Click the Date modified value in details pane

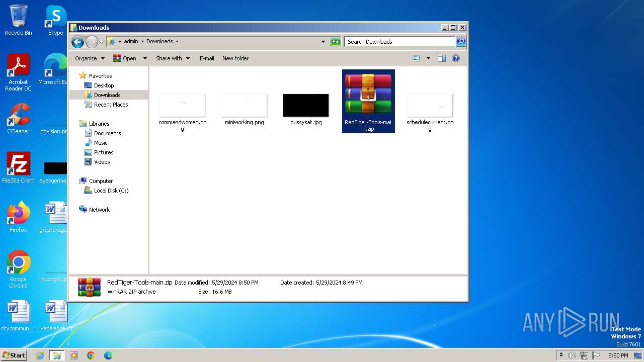point(235,283)
